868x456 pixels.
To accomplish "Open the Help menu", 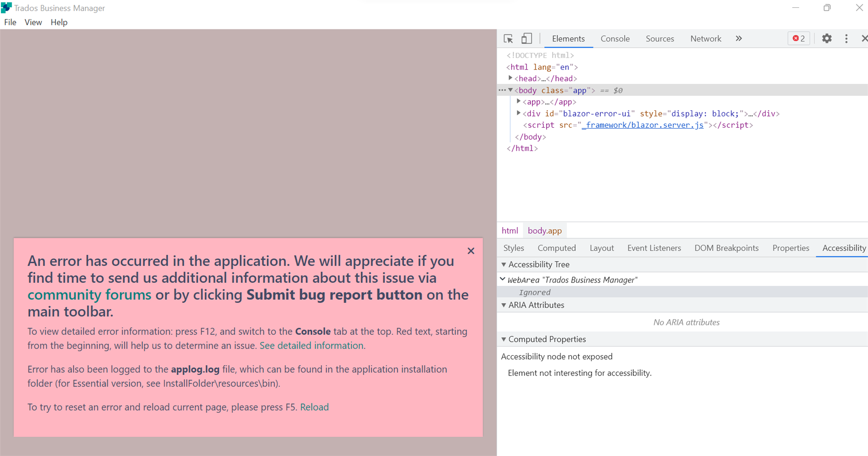I will (x=59, y=22).
